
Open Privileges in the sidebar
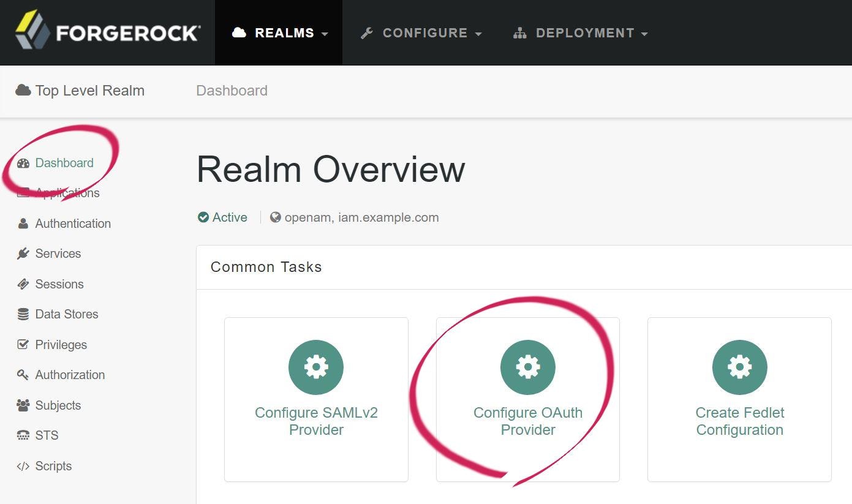(x=61, y=345)
